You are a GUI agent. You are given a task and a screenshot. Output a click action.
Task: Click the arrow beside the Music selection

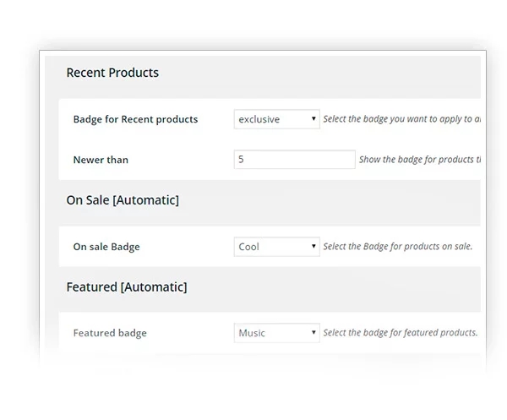point(313,332)
